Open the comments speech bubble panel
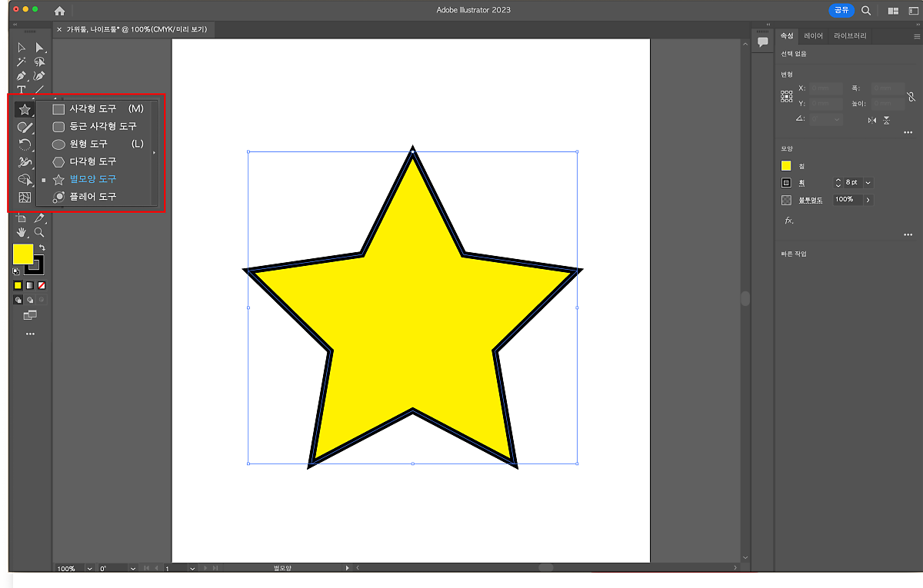This screenshot has width=923, height=588. (763, 42)
